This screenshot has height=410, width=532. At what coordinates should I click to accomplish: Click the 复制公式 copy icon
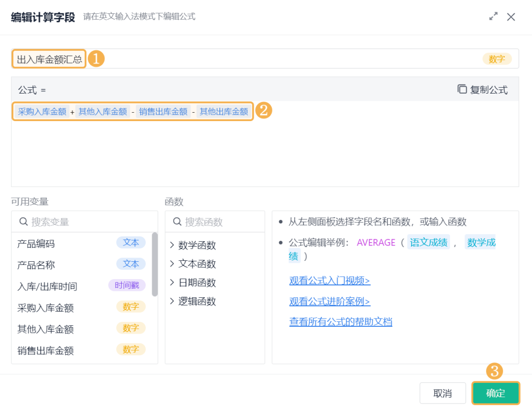coord(462,89)
